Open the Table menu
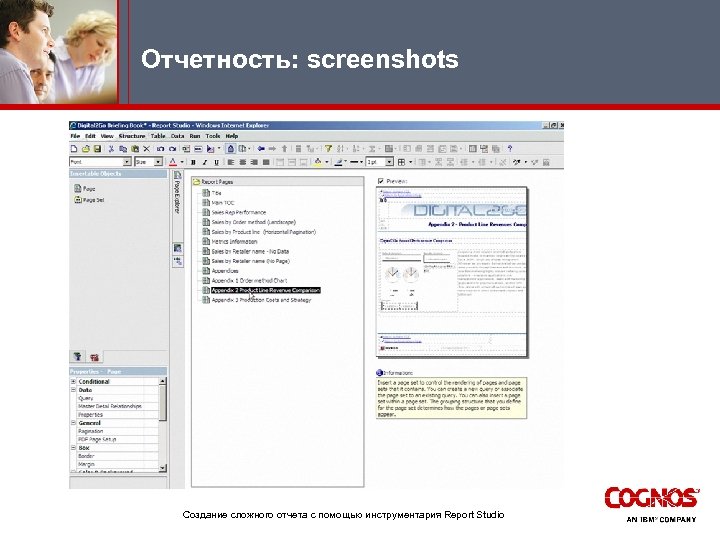720x540 pixels. click(158, 136)
